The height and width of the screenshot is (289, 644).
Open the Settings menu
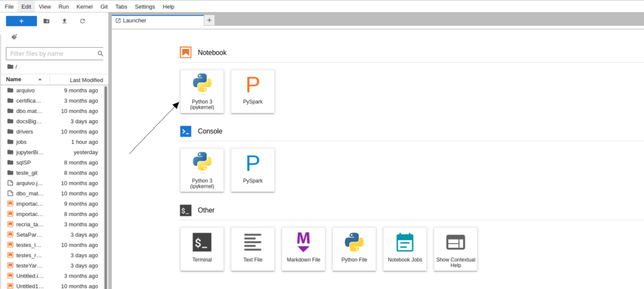(145, 6)
